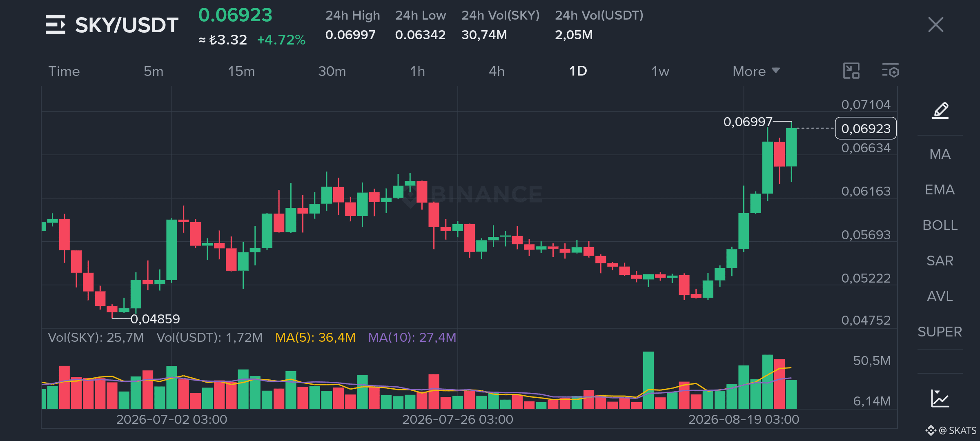The image size is (980, 441).
Task: Tap the current price 0.06923 header
Action: (235, 15)
